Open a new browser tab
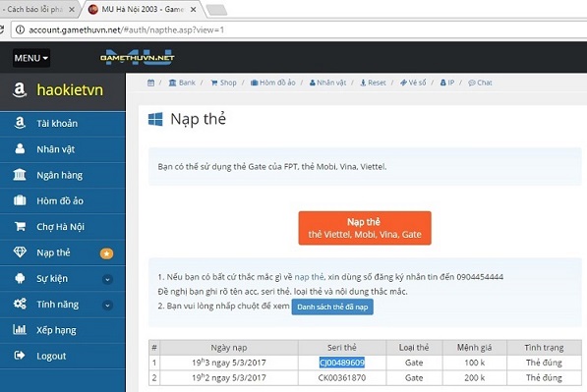 click(x=217, y=10)
